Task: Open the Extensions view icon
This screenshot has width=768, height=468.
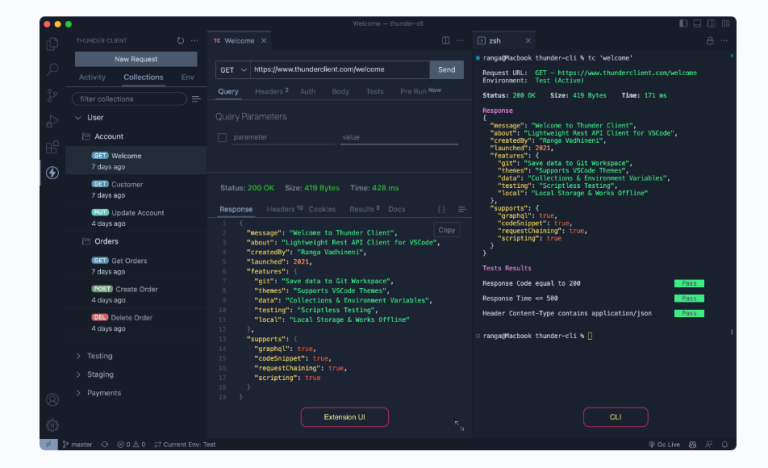Action: tap(52, 147)
